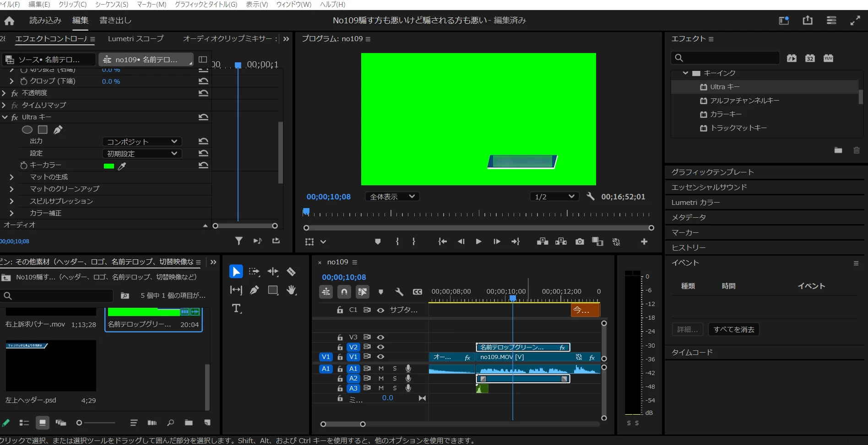868x445 pixels.
Task: Toggle timeline Snap magnet
Action: coord(344,292)
